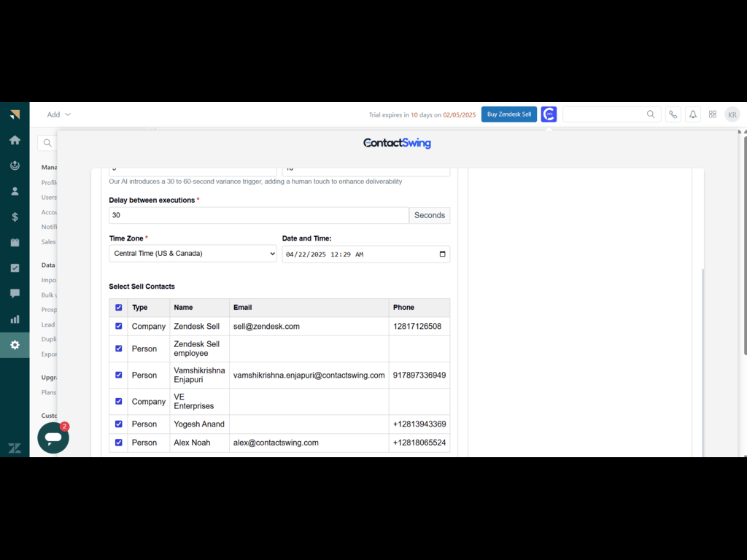Expand the Time Zone dropdown

coord(193,254)
